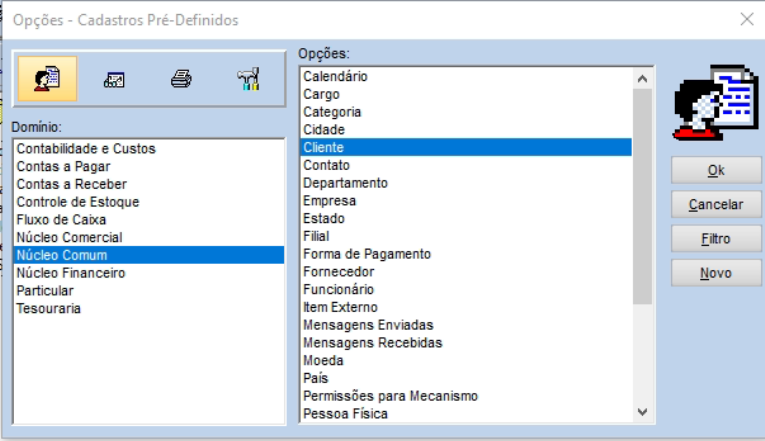The width and height of the screenshot is (765, 441).
Task: Click the Cancelar button
Action: (x=716, y=204)
